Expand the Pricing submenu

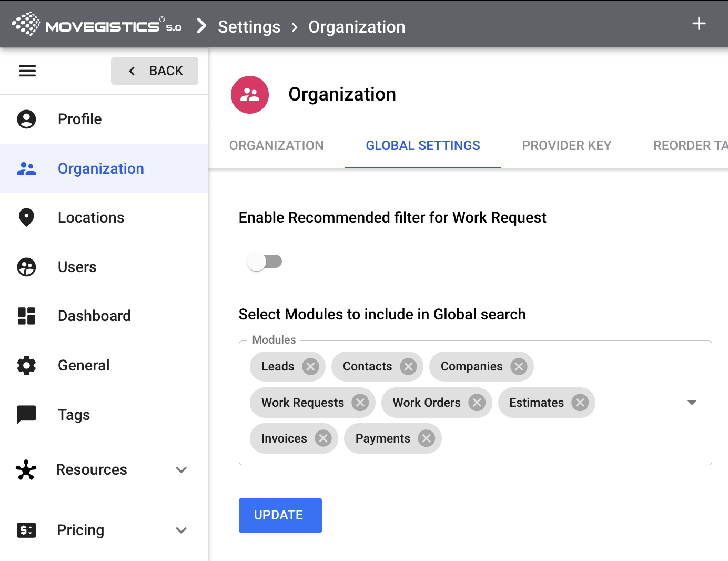click(181, 530)
